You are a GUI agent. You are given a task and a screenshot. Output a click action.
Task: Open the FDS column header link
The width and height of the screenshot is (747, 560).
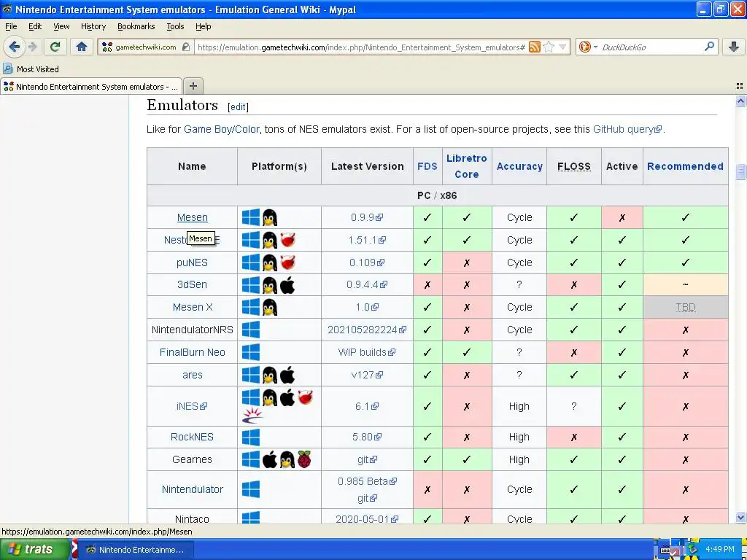coord(427,166)
